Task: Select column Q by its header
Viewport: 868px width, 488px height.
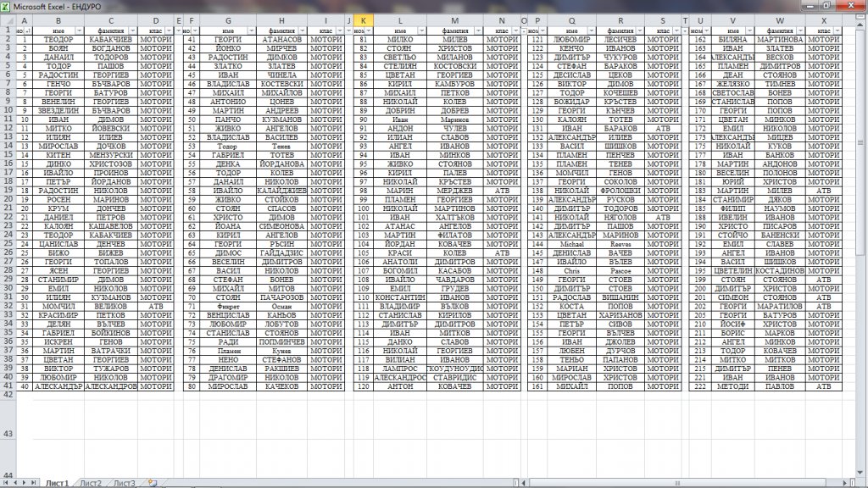Action: point(572,20)
